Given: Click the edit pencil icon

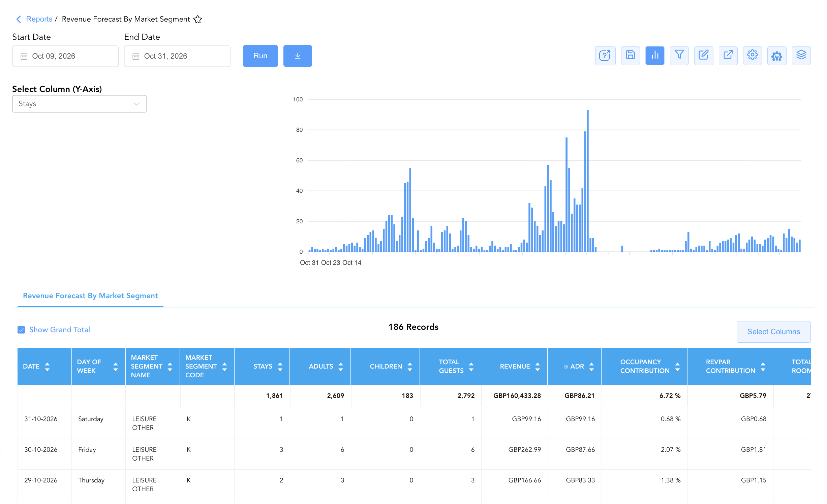Looking at the screenshot, I should pos(704,56).
